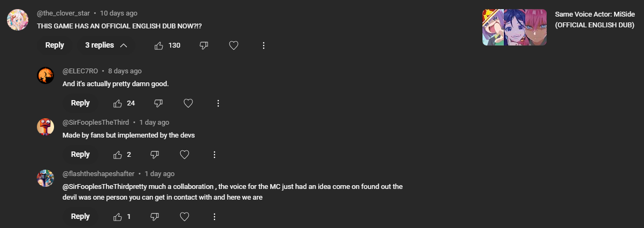Dislike the_clover_star's comment
The image size is (644, 228).
pyautogui.click(x=204, y=45)
